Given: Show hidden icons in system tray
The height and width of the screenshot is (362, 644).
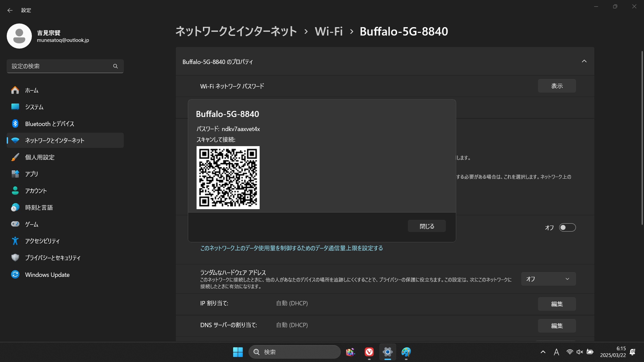Looking at the screenshot, I should tap(543, 352).
